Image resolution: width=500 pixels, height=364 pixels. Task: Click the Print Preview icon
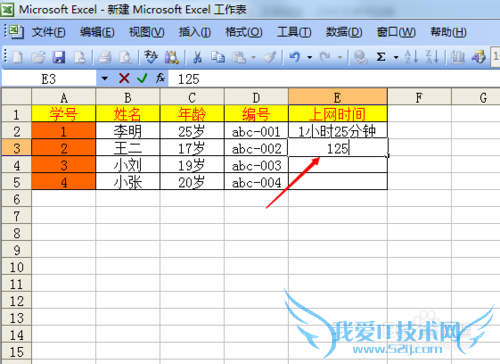(x=126, y=58)
